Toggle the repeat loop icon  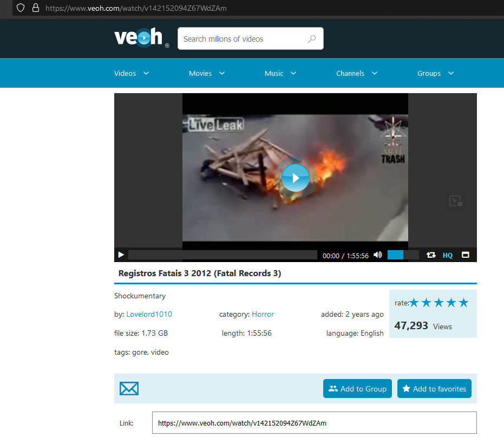click(431, 255)
